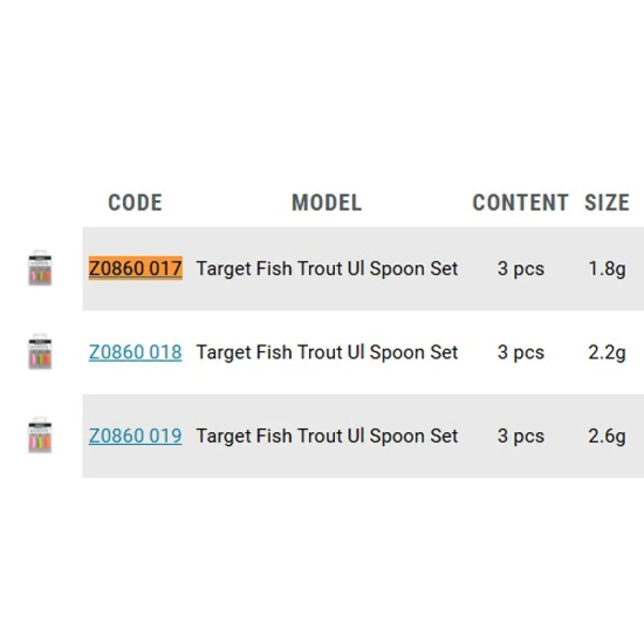
Task: Select model name in the Z0860 017 row
Action: tap(327, 269)
